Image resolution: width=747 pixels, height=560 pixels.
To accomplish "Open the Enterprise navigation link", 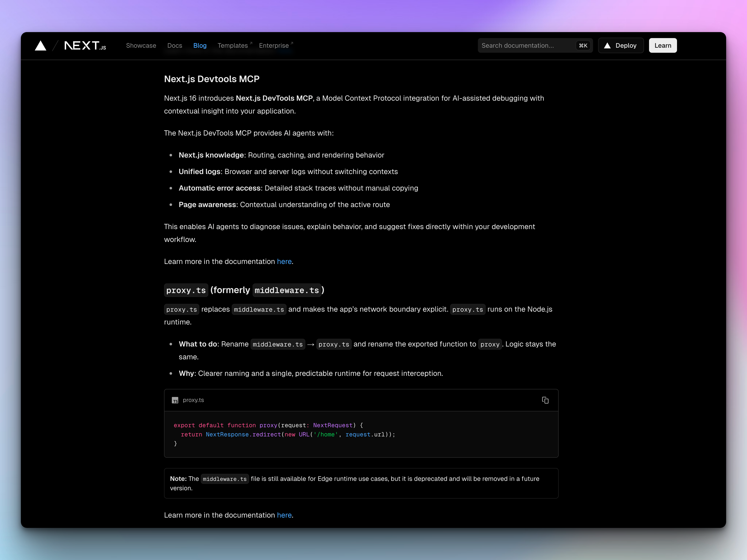I will click(274, 45).
